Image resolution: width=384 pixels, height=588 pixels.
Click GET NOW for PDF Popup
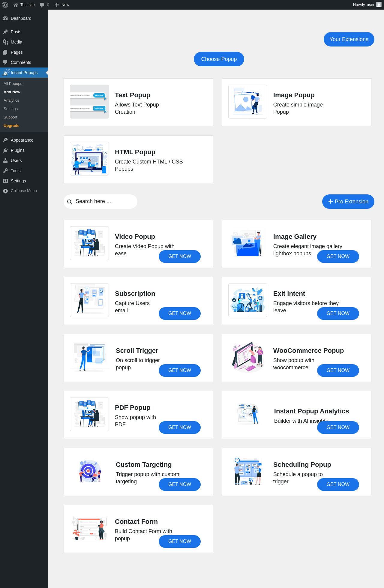point(180,427)
